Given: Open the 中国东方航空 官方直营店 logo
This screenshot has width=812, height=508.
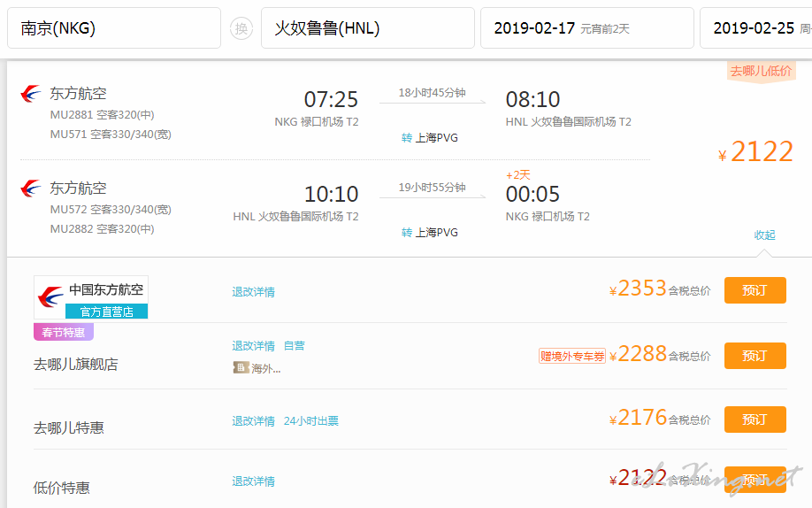Looking at the screenshot, I should (91, 297).
